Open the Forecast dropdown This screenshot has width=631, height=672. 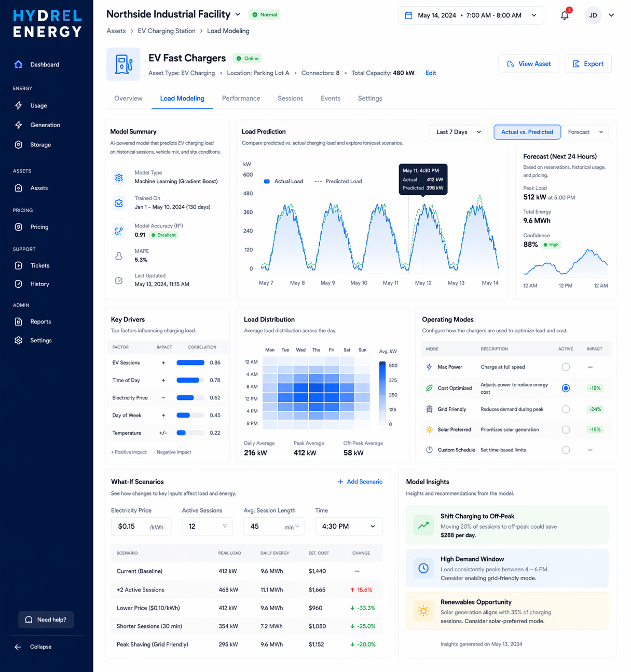click(x=585, y=132)
